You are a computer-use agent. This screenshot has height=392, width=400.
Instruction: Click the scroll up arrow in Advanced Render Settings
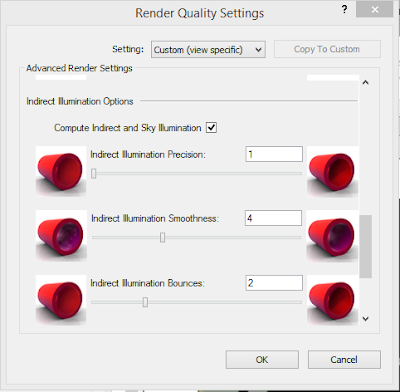point(366,82)
